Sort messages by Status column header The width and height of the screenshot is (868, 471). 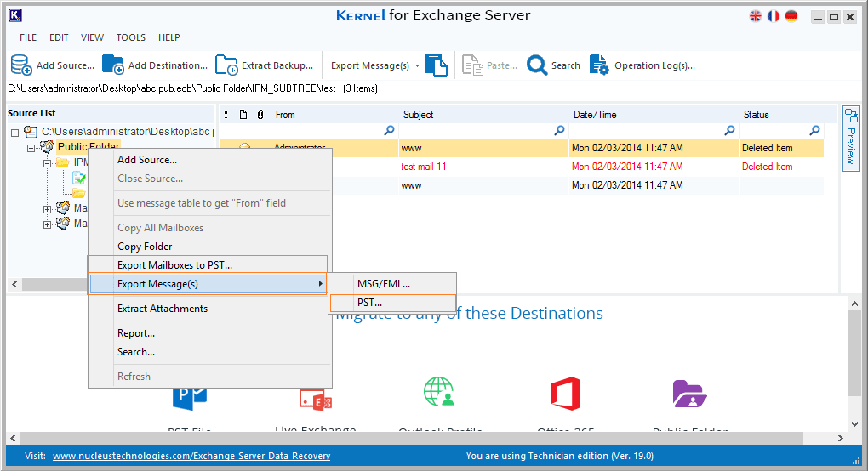(x=756, y=115)
